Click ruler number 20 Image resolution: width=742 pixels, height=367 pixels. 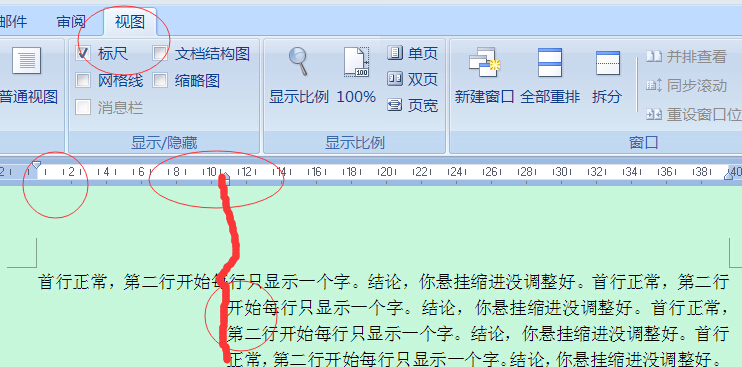click(387, 172)
